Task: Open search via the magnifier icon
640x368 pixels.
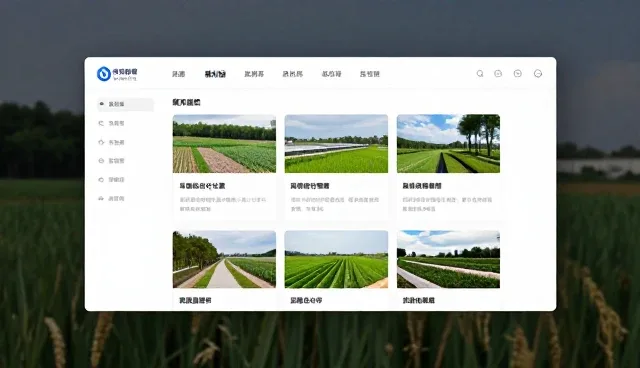Action: (x=480, y=73)
